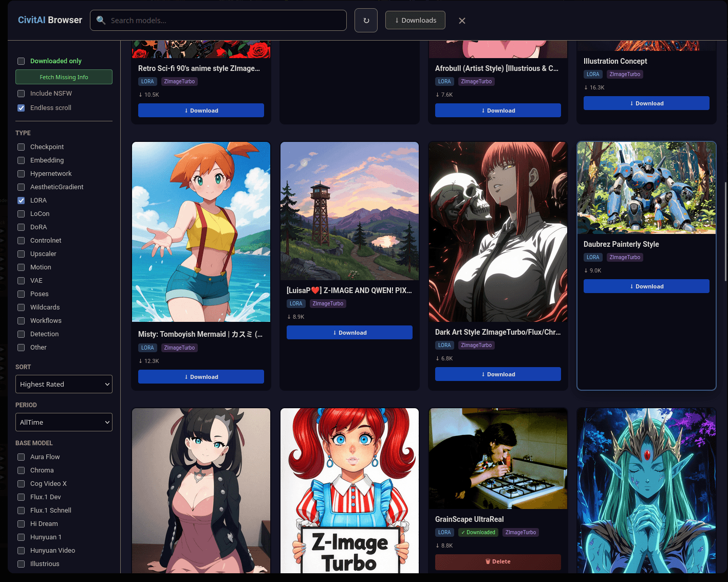The image size is (728, 582).
Task: Check the Poses type filter
Action: [x=21, y=294]
